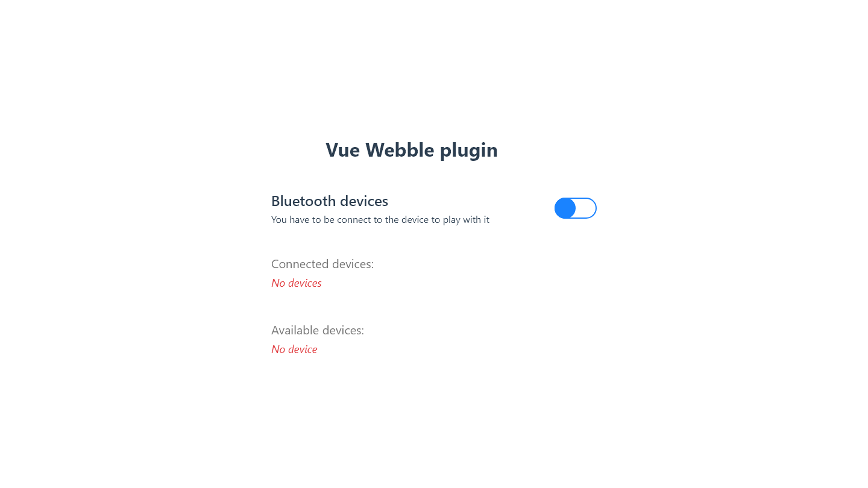Click 'play with it' in the description

tap(466, 220)
